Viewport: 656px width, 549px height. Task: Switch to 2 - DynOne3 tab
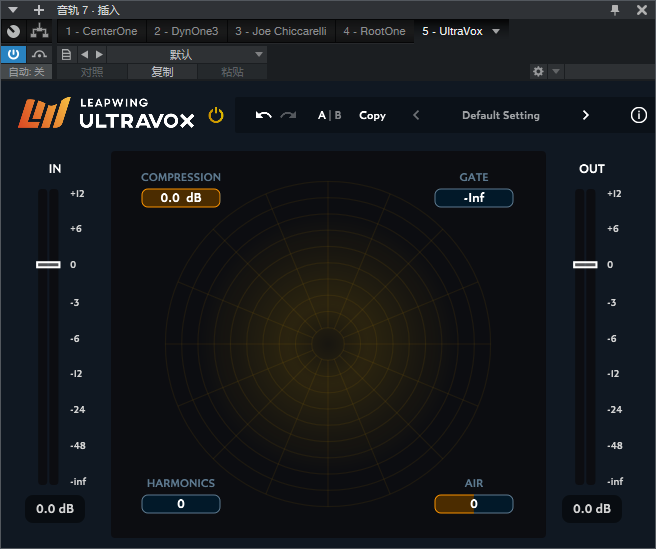pos(186,31)
